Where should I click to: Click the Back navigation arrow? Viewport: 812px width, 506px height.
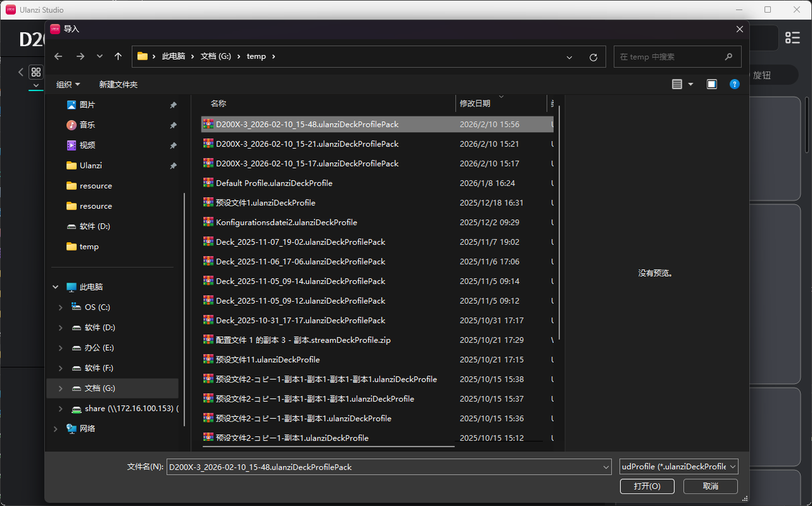point(58,56)
